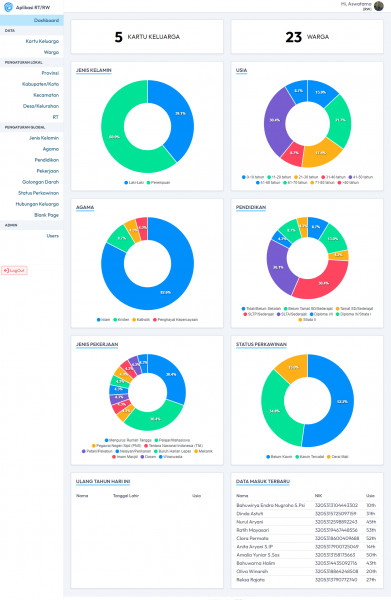Screen dimensions: 391x600
Task: Click the red 30.4% slice in Pendidikan chart
Action: [x=323, y=283]
